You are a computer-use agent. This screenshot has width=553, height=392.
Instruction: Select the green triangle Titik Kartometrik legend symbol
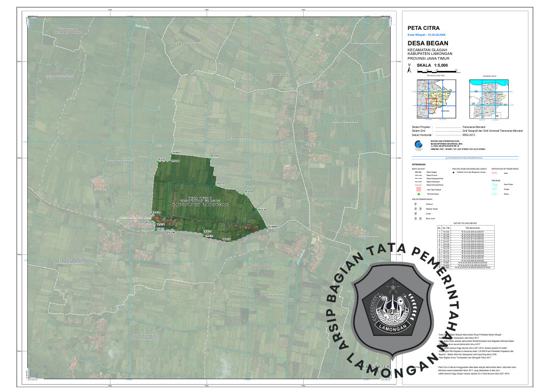419,194
